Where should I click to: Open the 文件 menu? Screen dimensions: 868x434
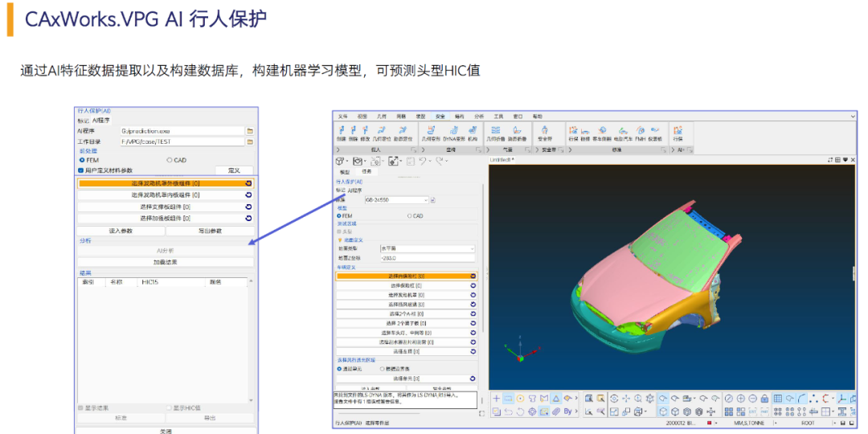342,117
